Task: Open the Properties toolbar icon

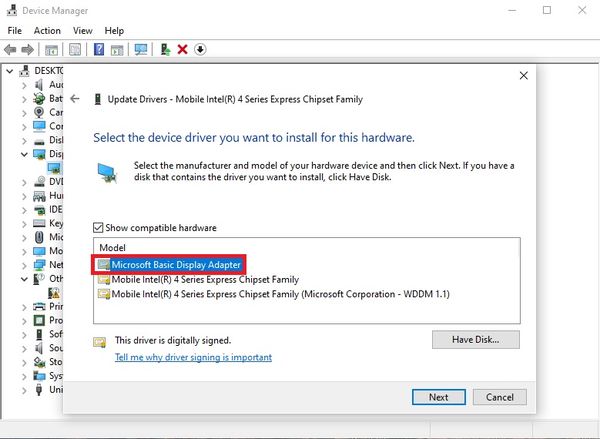Action: [75, 49]
